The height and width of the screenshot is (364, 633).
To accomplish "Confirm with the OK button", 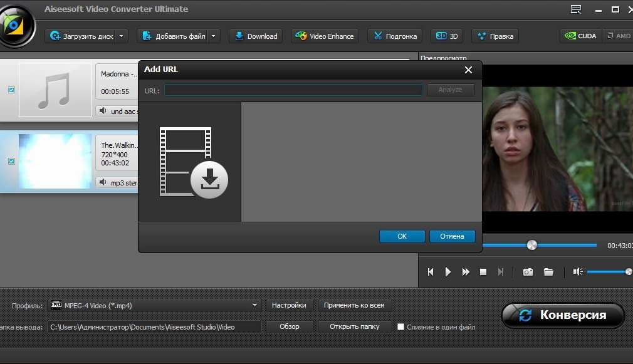I will 402,236.
